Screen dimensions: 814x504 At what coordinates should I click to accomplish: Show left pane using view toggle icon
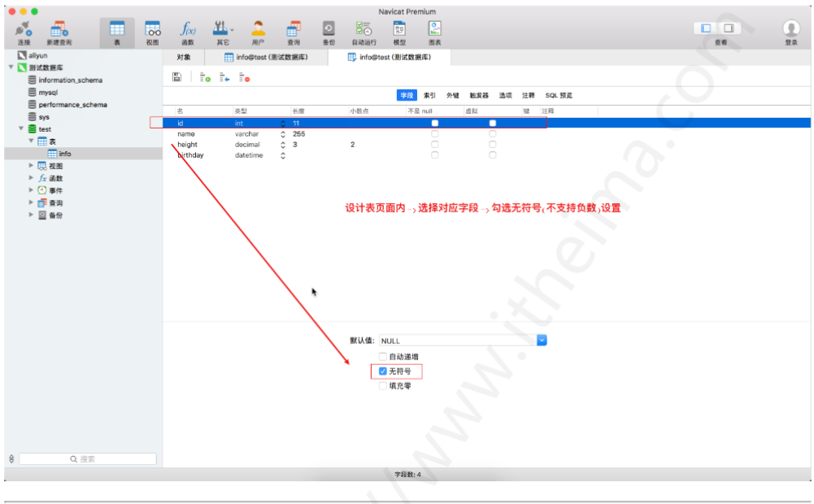(706, 28)
